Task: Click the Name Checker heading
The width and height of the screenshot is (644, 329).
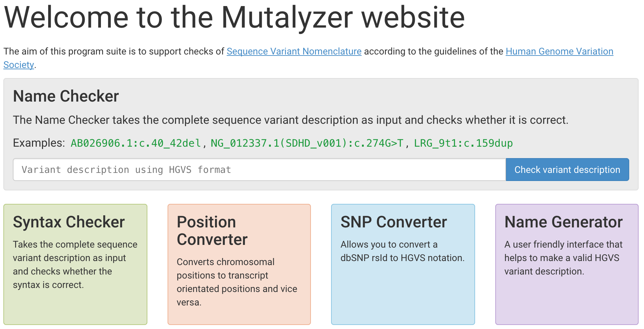Action: point(66,96)
